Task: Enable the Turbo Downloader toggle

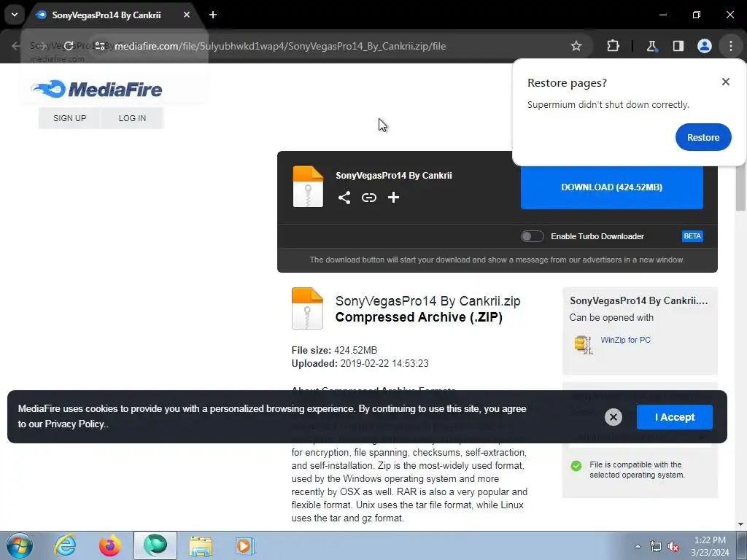Action: (532, 236)
